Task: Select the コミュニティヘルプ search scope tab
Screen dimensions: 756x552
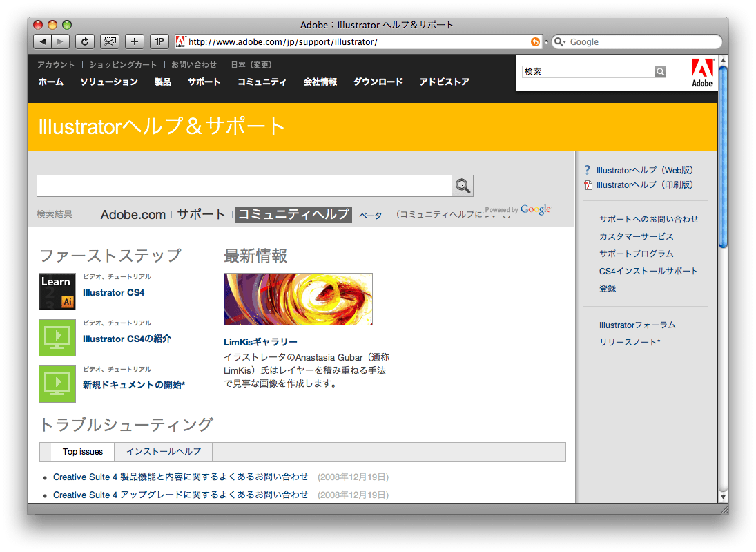Action: pos(293,214)
